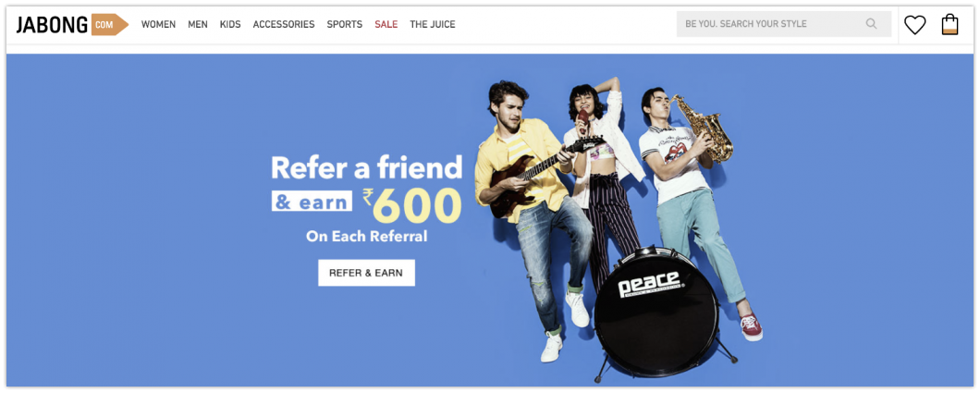Click the 'Refer a friend' banner headline
Screen dimensions: 980x393
tap(367, 167)
